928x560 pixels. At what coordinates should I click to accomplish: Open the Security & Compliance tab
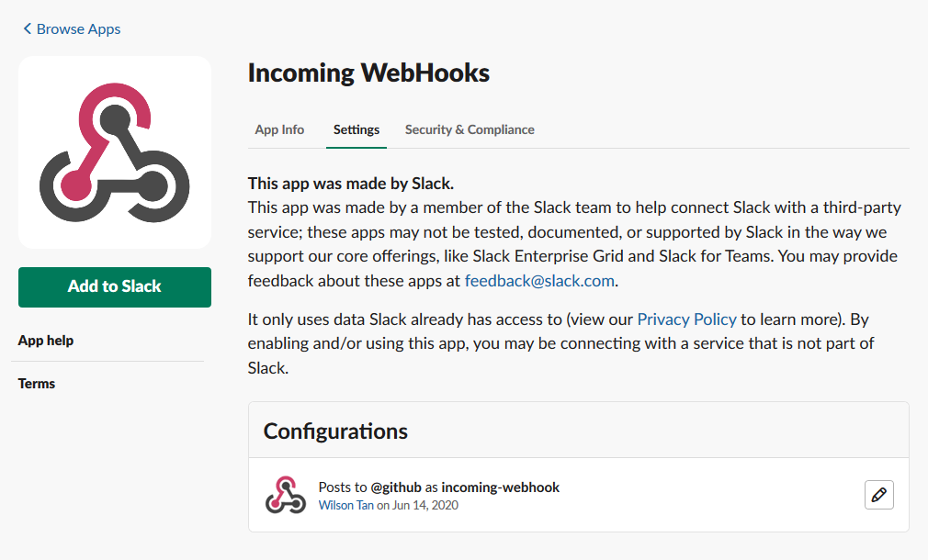(x=470, y=129)
